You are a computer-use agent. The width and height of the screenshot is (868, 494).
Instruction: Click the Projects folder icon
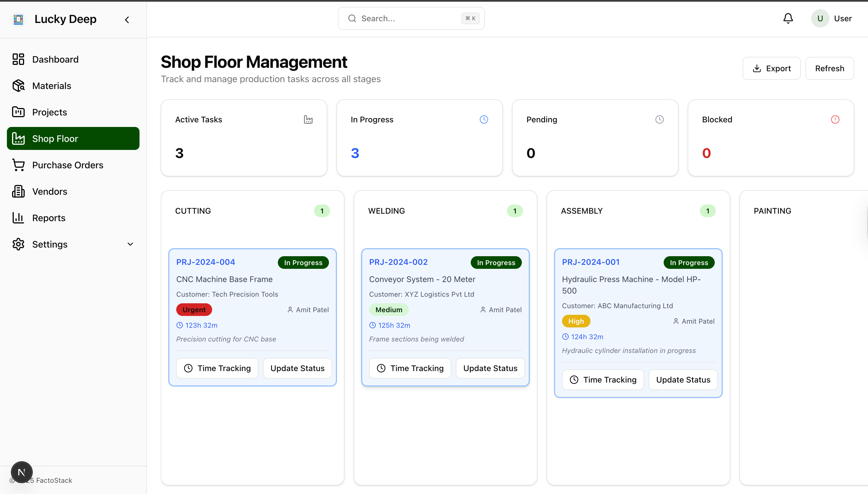coord(18,112)
